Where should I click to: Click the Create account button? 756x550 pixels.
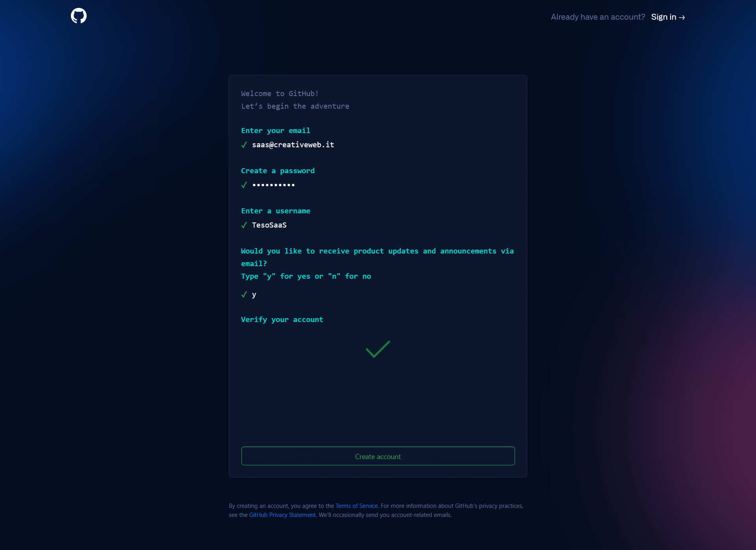(378, 456)
